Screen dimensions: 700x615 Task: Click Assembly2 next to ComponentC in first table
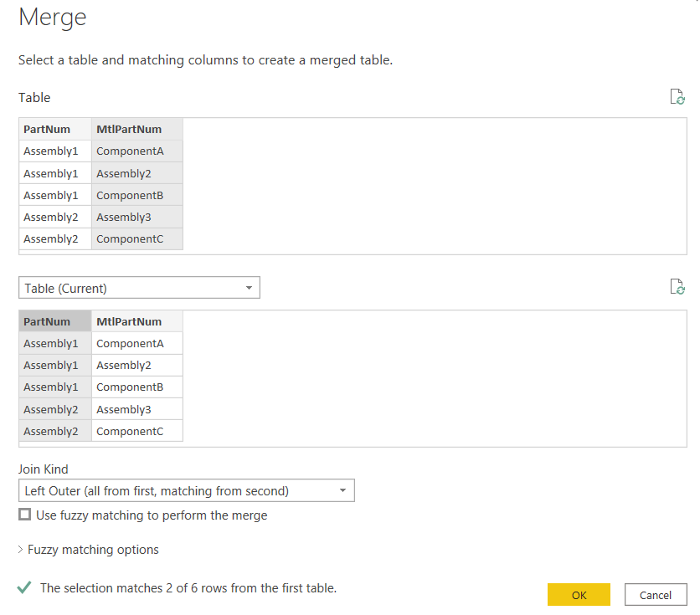coord(55,238)
